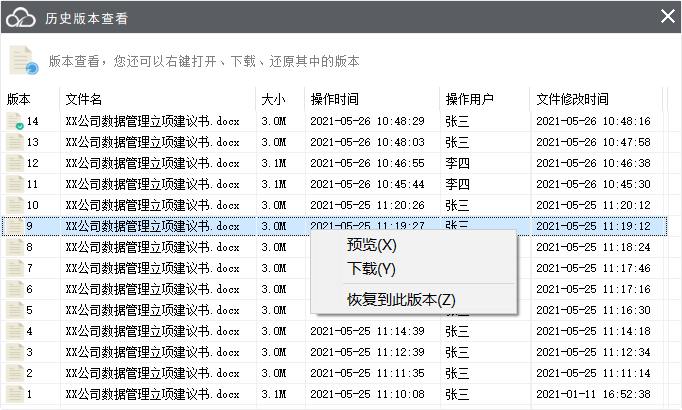Click operation time 2021-05-26 10:48:03
The height and width of the screenshot is (410, 682).
tap(367, 142)
